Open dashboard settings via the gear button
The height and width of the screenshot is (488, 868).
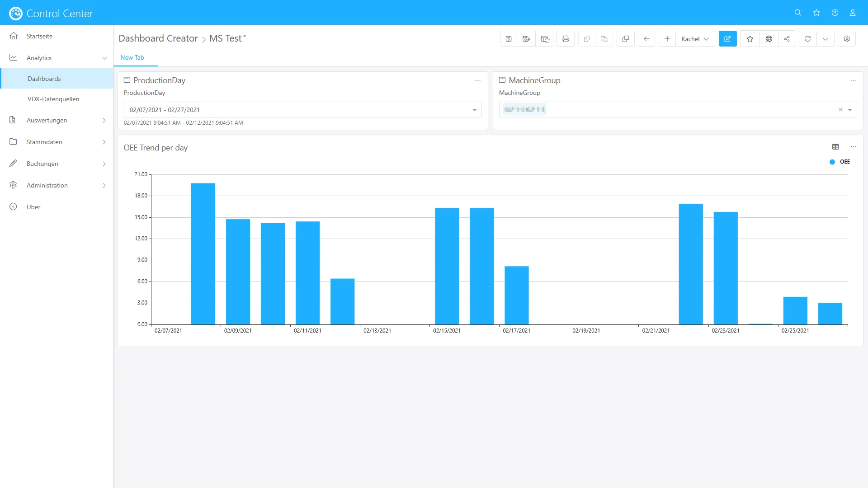tap(847, 38)
